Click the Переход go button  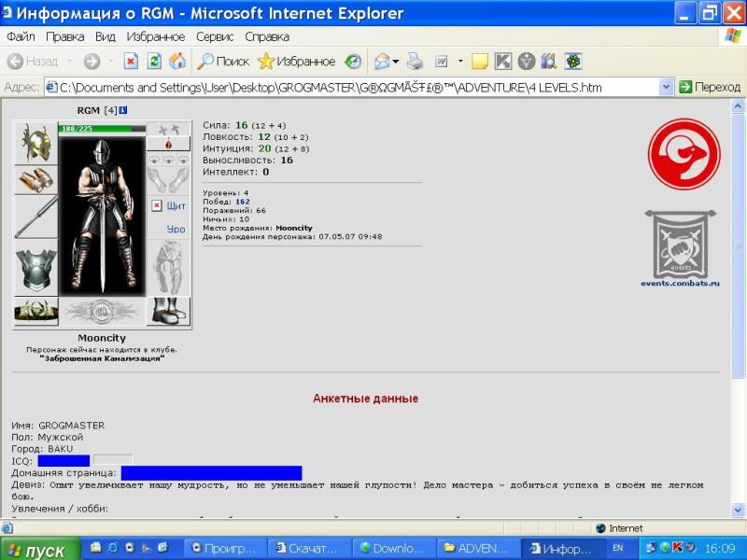coord(710,87)
